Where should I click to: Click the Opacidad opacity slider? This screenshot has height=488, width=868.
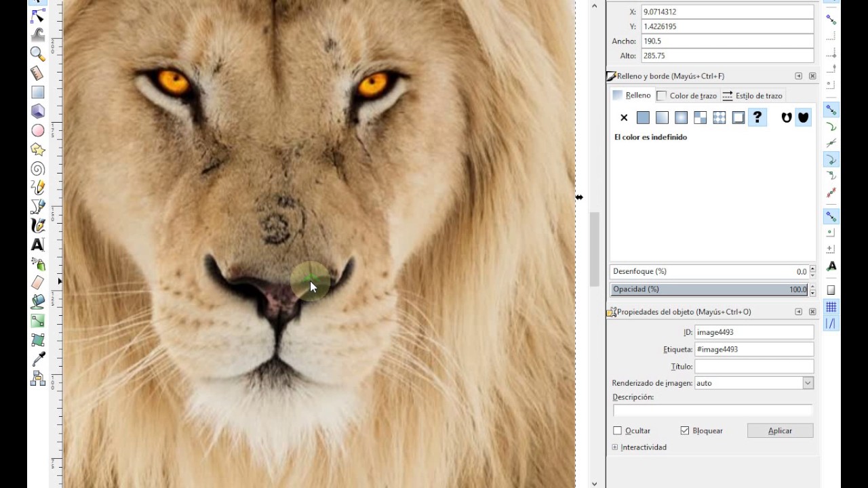[709, 289]
